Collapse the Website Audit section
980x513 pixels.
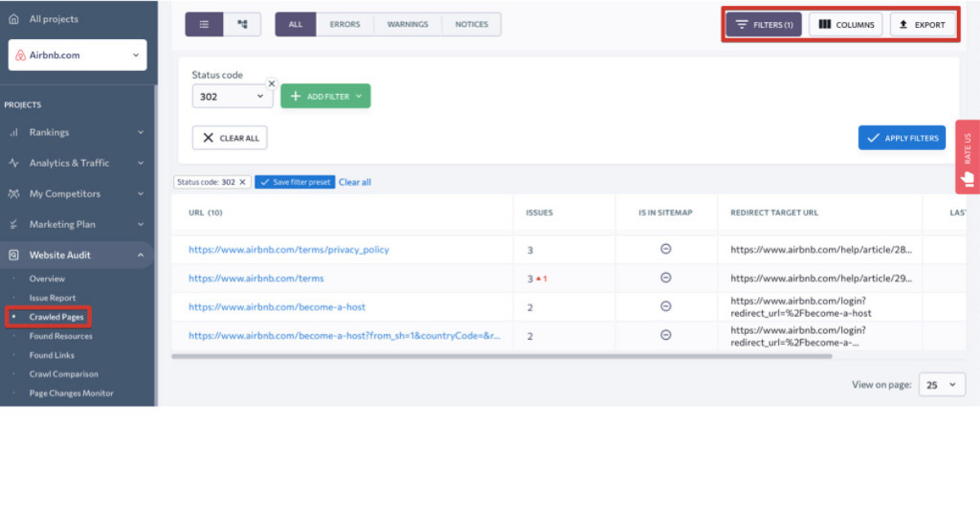pos(140,255)
